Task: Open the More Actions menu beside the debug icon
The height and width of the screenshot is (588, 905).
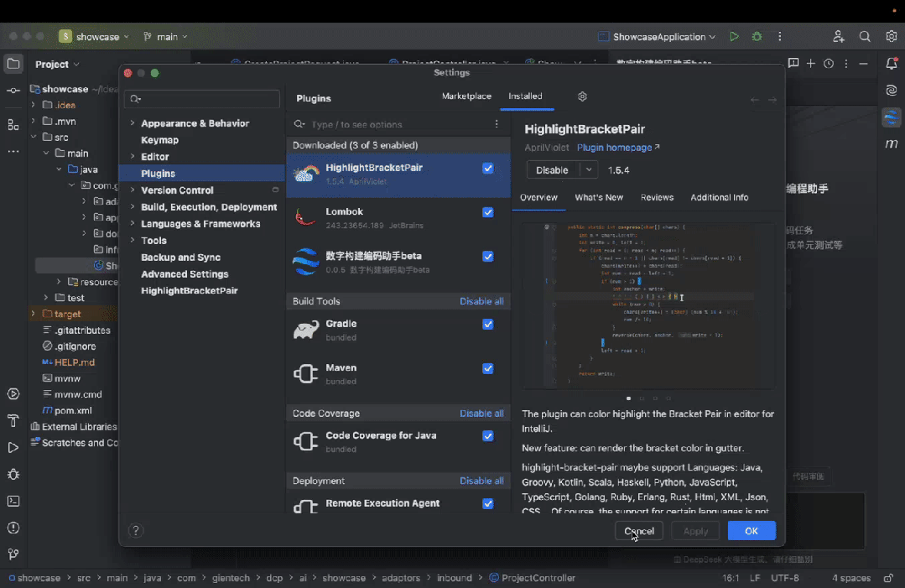Action: tap(780, 36)
